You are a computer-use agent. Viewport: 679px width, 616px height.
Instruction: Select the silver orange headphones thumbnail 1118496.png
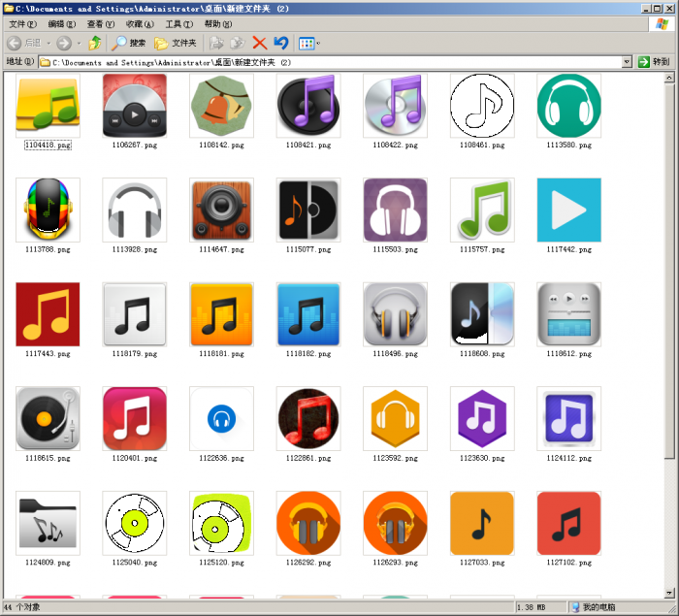396,314
